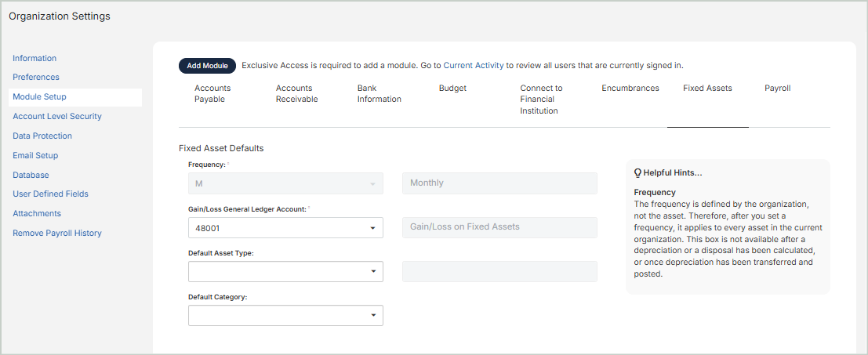The width and height of the screenshot is (868, 355).
Task: Open Information in the settings sidebar
Action: click(x=35, y=58)
